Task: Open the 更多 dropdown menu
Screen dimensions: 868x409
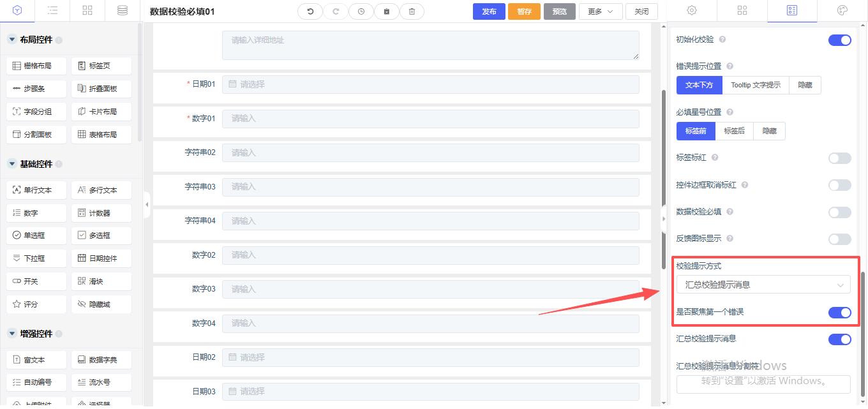Action: pos(600,11)
